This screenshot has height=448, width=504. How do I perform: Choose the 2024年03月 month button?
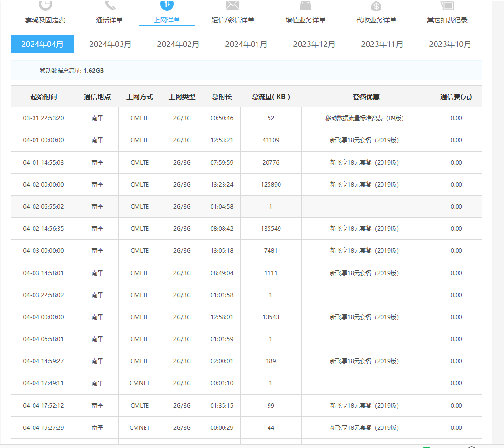[x=110, y=44]
